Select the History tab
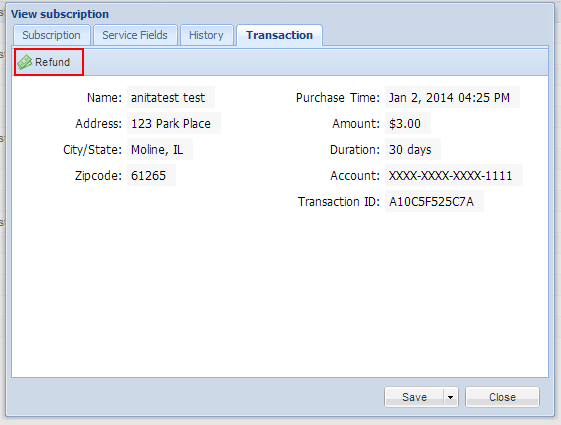 coord(206,35)
